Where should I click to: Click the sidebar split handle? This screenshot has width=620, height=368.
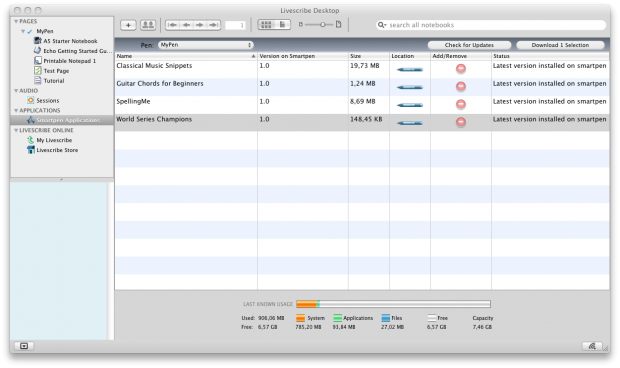[x=62, y=179]
